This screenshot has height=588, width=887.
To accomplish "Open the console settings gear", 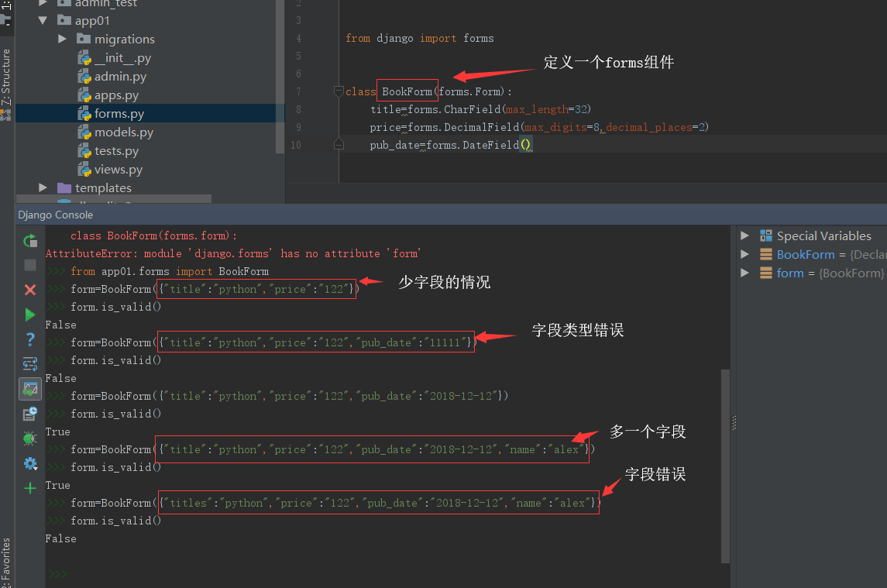I will [x=29, y=463].
